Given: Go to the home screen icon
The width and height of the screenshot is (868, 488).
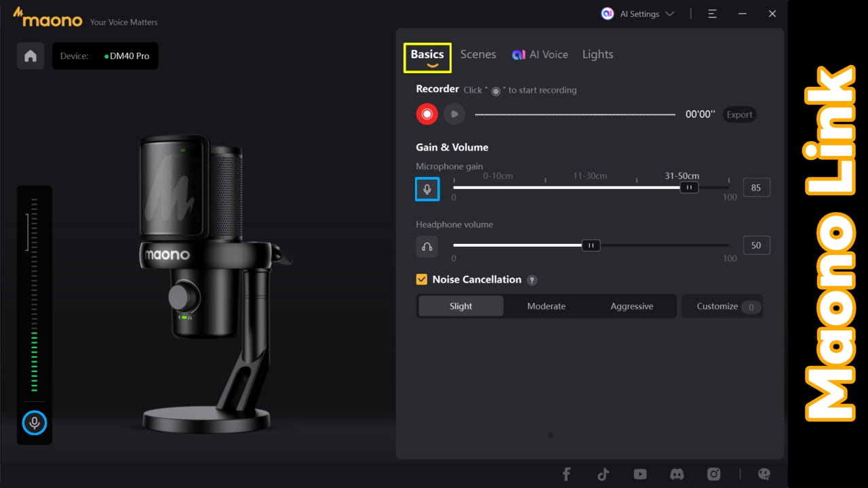Looking at the screenshot, I should coord(31,56).
